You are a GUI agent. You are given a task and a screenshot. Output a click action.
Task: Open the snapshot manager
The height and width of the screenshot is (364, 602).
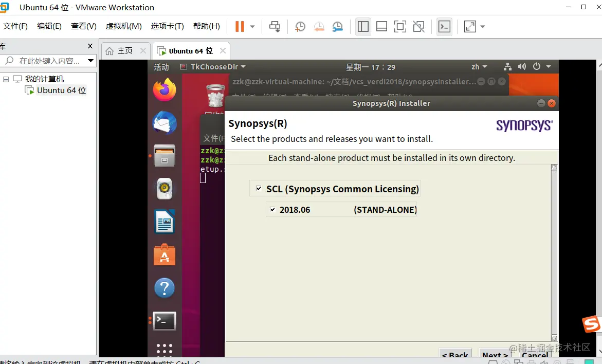337,27
